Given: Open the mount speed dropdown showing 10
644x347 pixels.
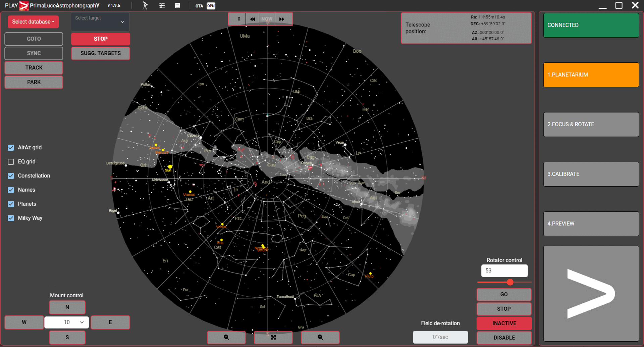Looking at the screenshot, I should click(x=67, y=322).
